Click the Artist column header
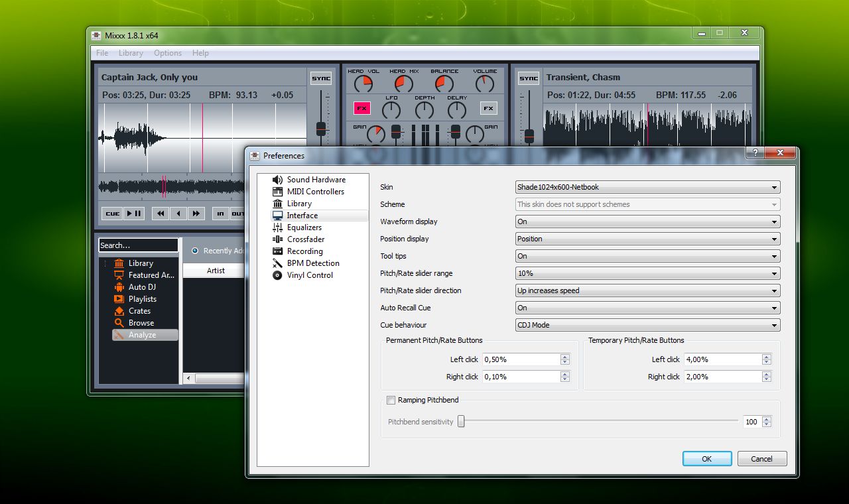Viewport: 849px width, 504px height. click(x=216, y=271)
